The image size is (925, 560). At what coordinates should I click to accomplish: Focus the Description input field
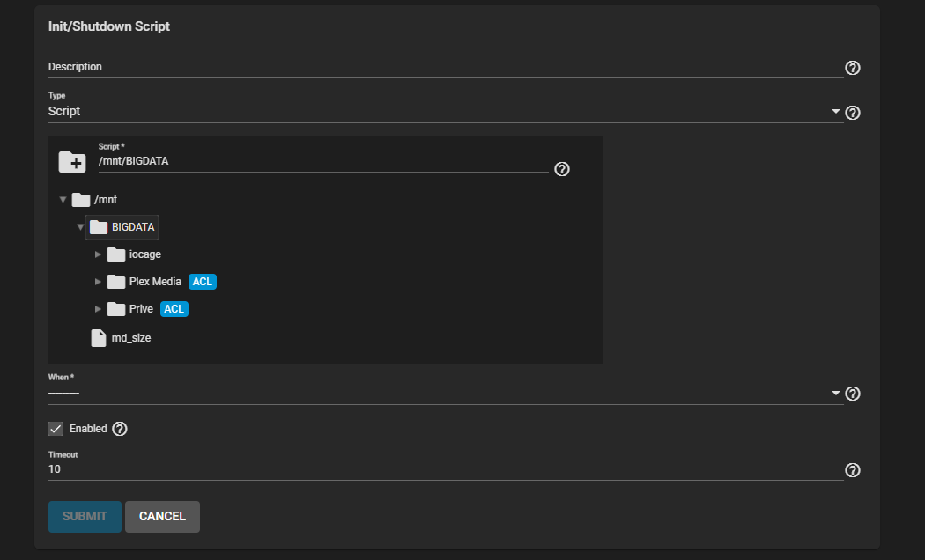pyautogui.click(x=446, y=67)
